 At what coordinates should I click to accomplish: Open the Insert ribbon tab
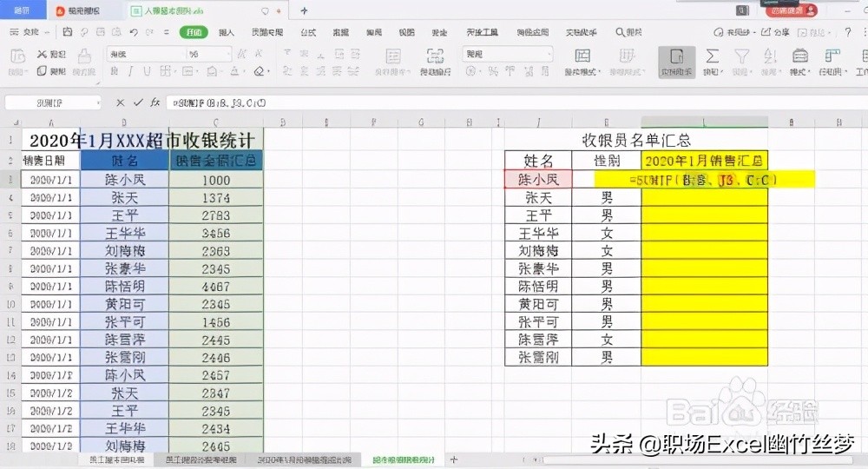pos(227,33)
